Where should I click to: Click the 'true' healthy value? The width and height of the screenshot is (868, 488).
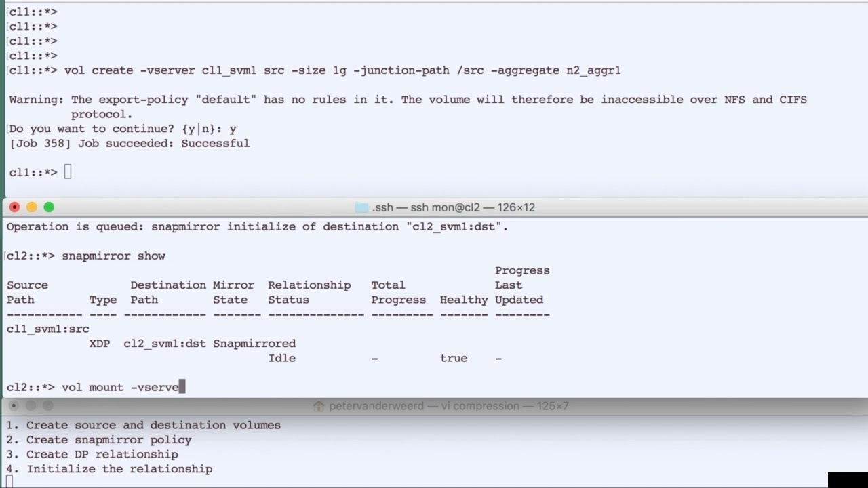coord(454,358)
